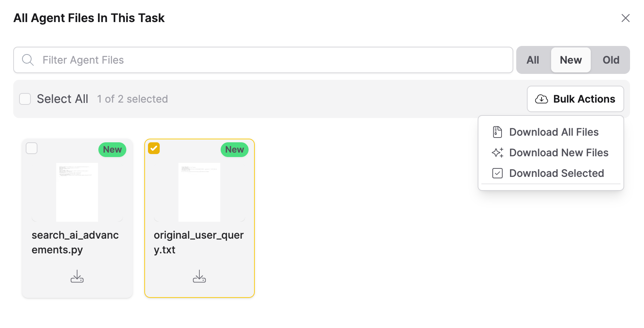The height and width of the screenshot is (328, 644).
Task: Uncheck the original_user_query.txt checkbox
Action: (154, 148)
